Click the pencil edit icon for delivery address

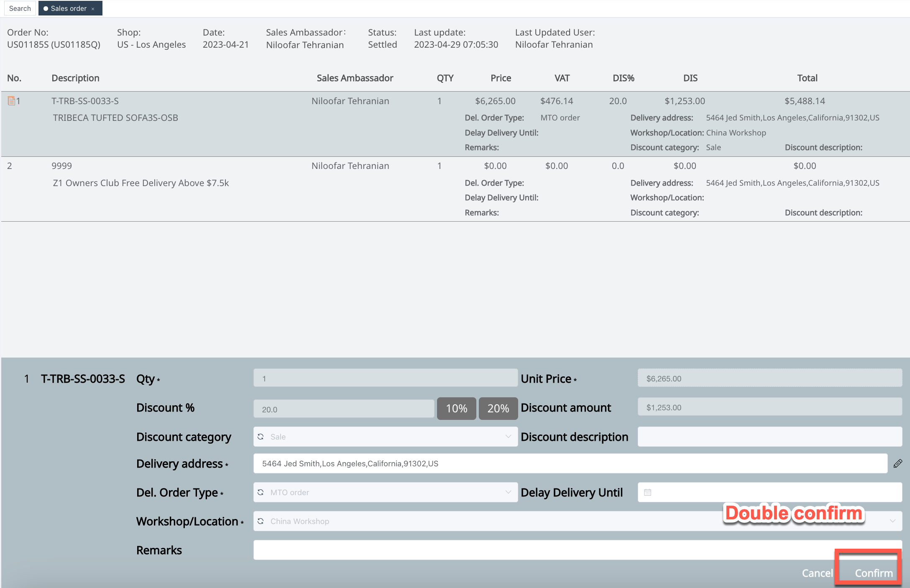click(x=897, y=463)
